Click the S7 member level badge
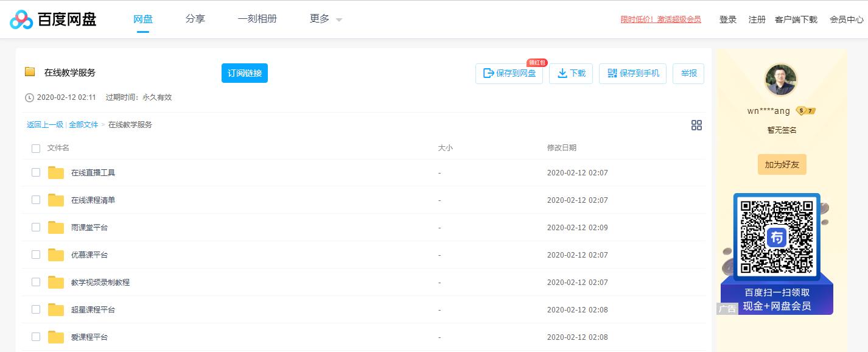Screen dimensions: 868x352 tap(806, 111)
